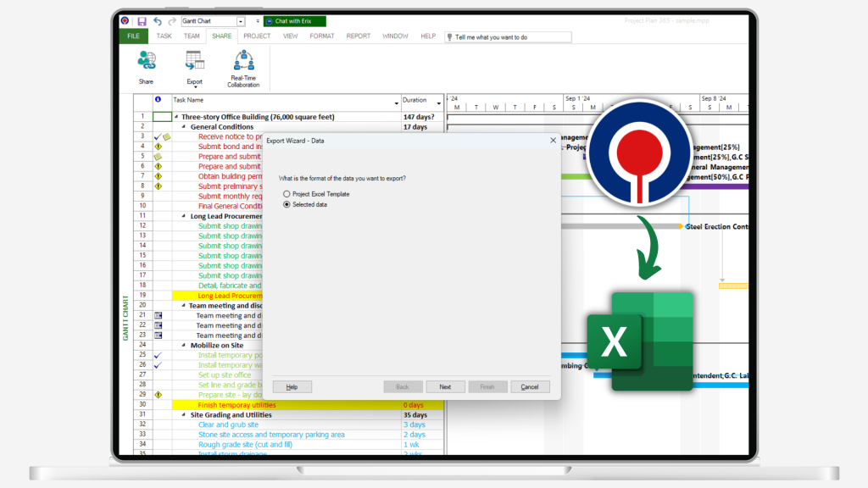The image size is (868, 488).
Task: Click the Tell me what you want to do field
Action: coord(509,36)
